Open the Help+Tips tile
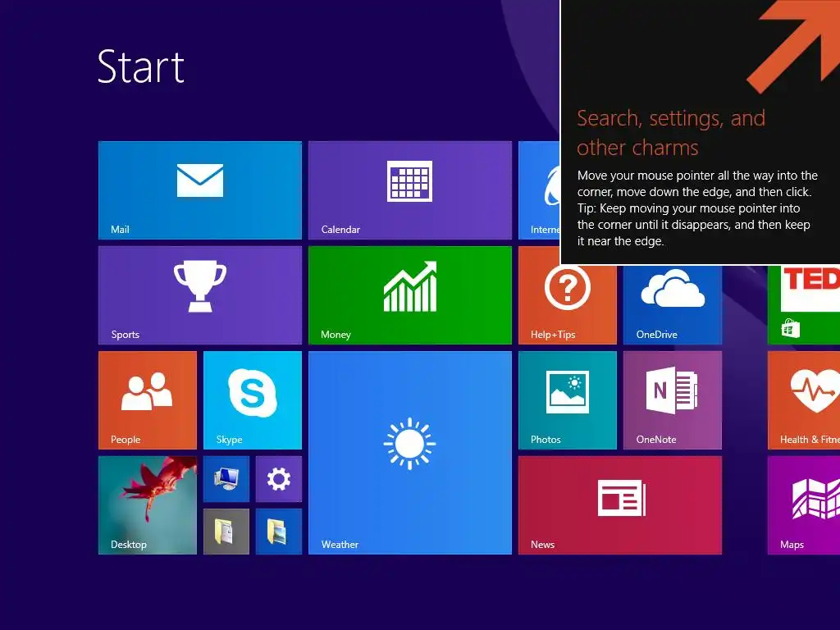This screenshot has width=840, height=630. 568,304
